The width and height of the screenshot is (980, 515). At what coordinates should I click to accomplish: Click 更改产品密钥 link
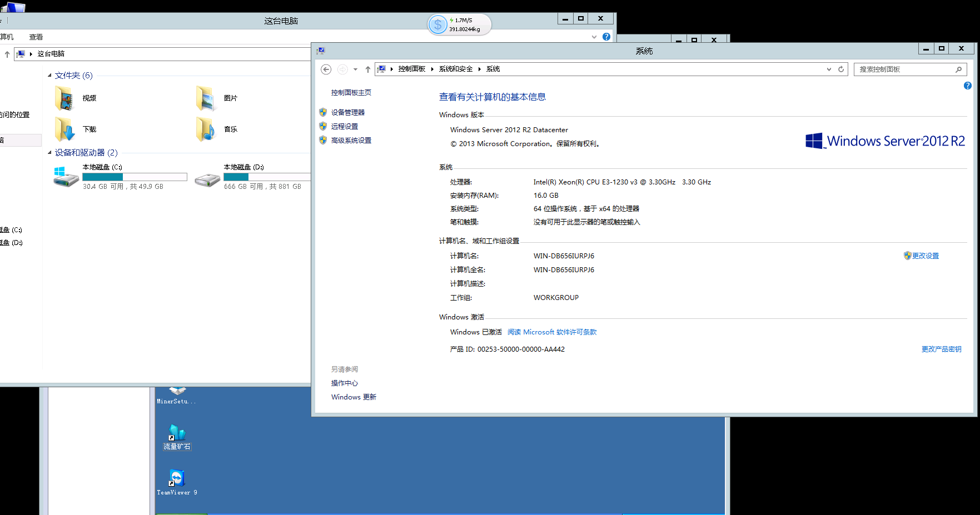click(x=942, y=349)
